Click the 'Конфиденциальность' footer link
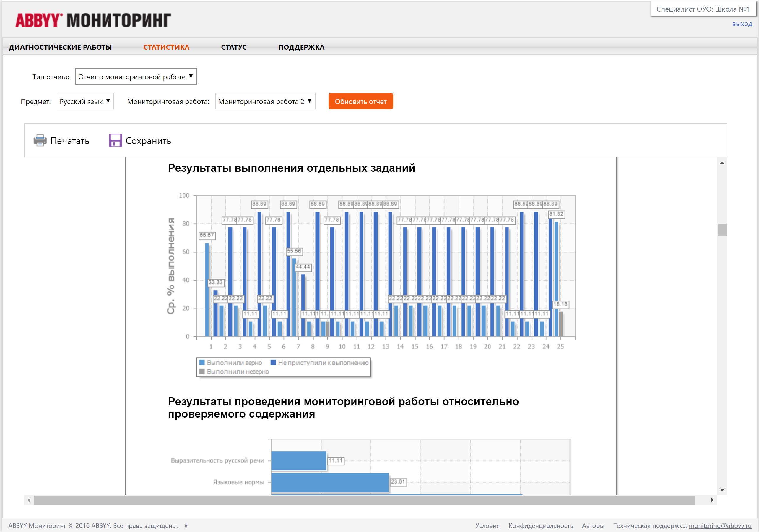759x532 pixels. click(540, 525)
